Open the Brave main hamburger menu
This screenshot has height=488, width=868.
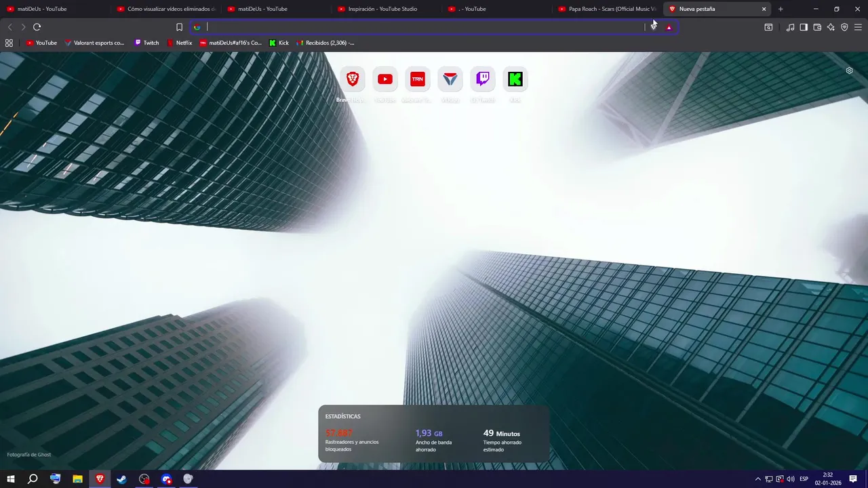click(x=858, y=27)
